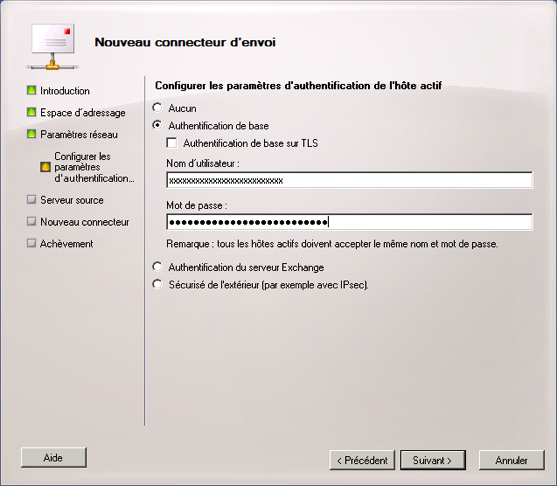Click the Nouveau connecteur gray step icon
Screen dimensions: 557x486
pos(32,222)
